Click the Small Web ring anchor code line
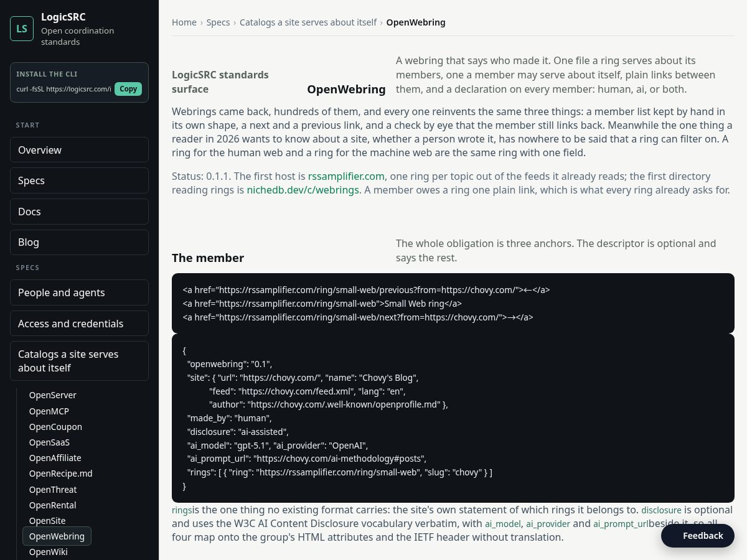The width and height of the screenshot is (747, 560). click(x=322, y=304)
